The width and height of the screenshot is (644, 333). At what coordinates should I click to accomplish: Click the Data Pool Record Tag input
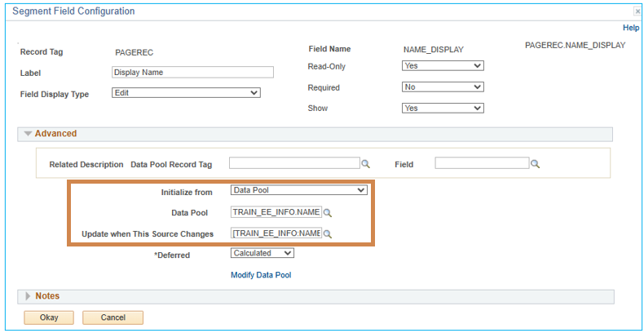click(x=294, y=163)
